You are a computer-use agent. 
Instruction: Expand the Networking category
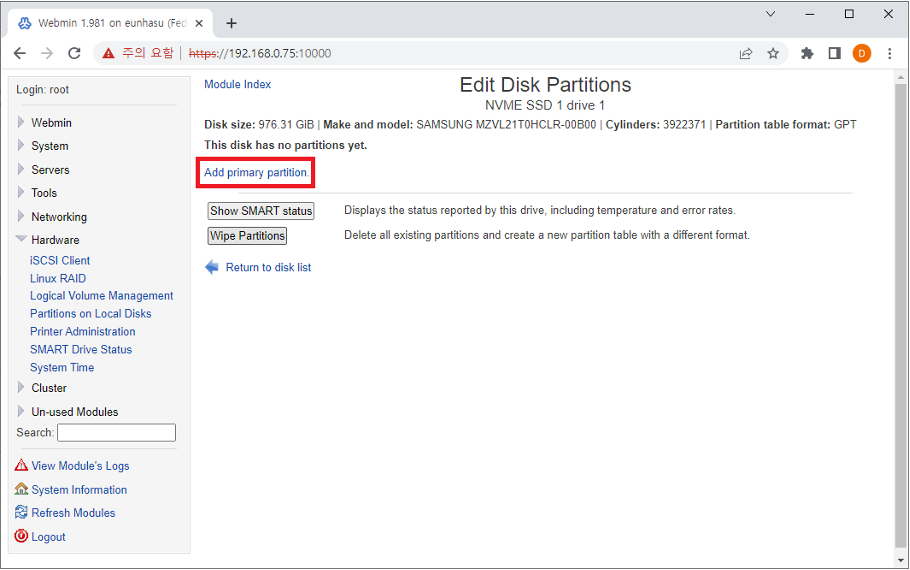58,217
